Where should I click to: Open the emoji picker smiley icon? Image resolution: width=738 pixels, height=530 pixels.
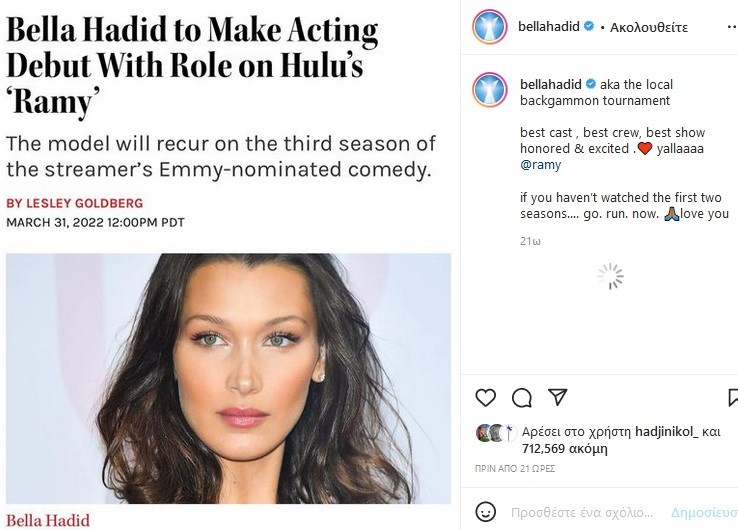pyautogui.click(x=485, y=512)
